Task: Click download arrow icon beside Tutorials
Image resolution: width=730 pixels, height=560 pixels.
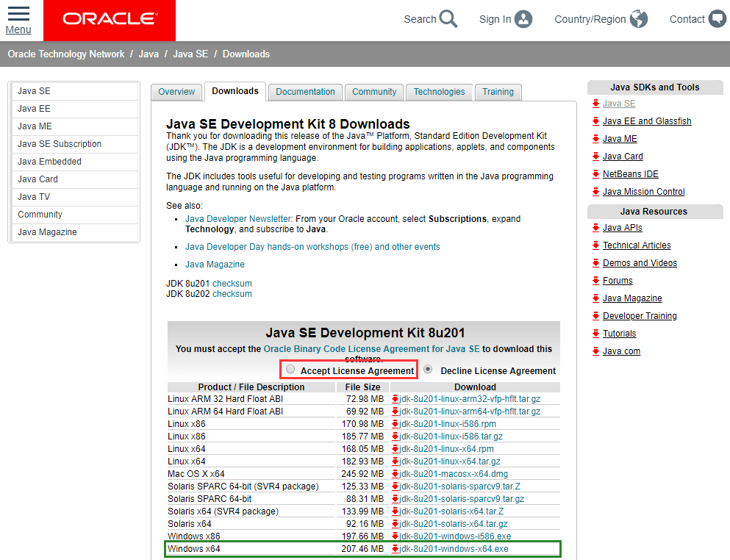Action: [x=595, y=334]
